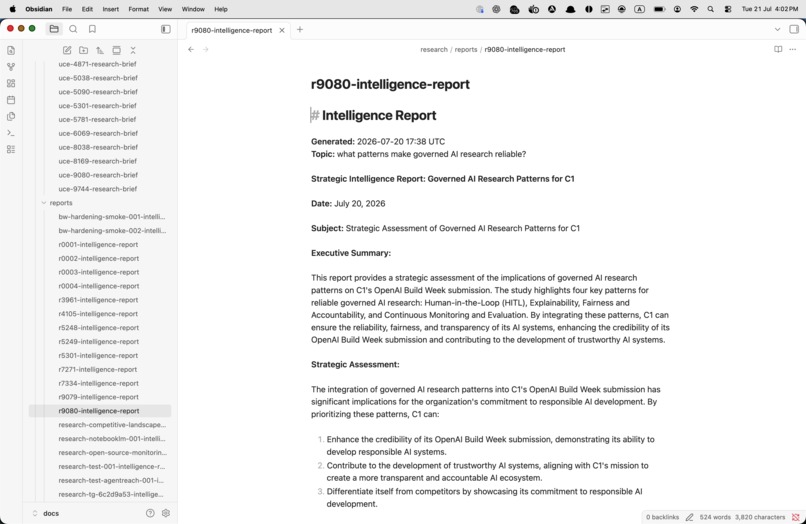Click the Intelligence Report heading
806x524 pixels.
(x=379, y=115)
